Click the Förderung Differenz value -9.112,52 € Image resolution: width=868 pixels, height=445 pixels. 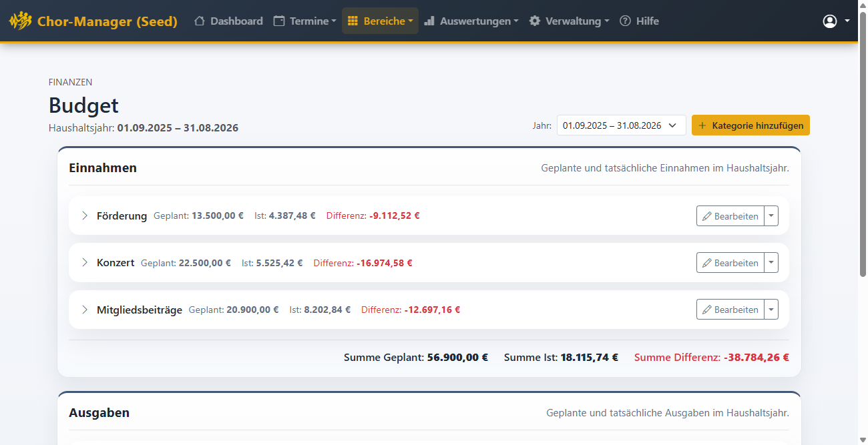click(394, 215)
